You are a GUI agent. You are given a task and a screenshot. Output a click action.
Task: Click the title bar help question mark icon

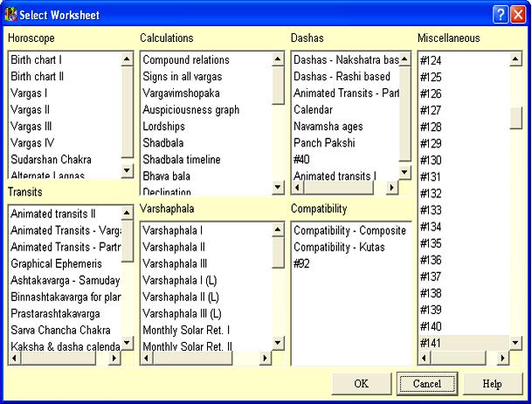click(x=500, y=14)
